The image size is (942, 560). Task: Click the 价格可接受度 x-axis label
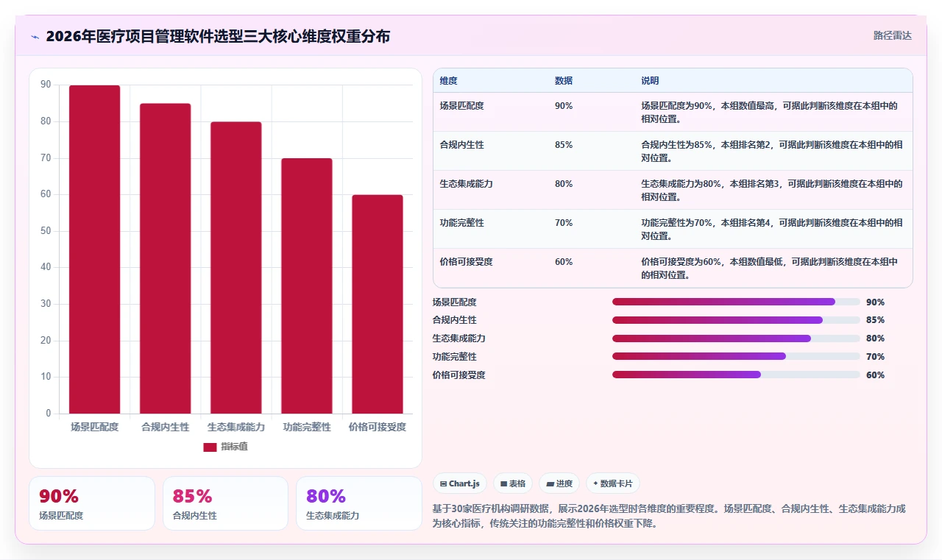click(x=378, y=427)
